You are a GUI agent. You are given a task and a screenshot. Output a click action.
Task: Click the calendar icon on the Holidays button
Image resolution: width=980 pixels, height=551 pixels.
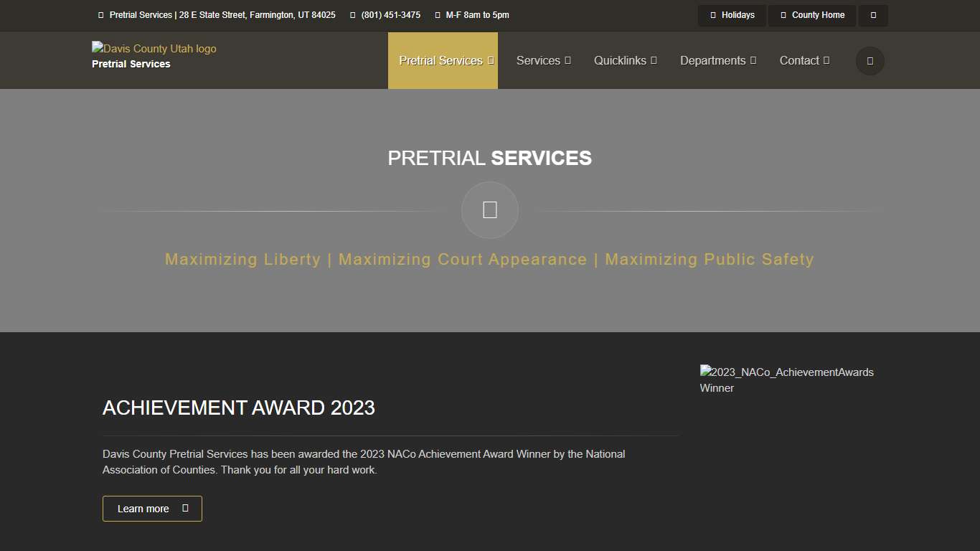(x=712, y=15)
